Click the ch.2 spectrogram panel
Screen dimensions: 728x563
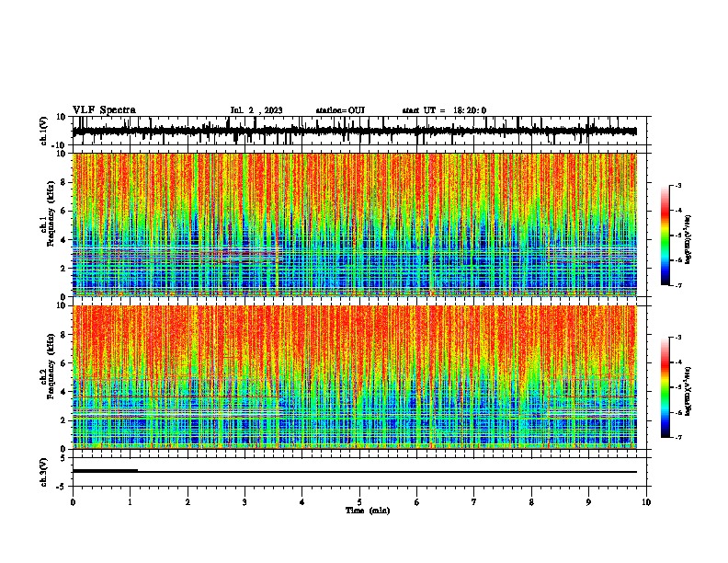coord(354,377)
